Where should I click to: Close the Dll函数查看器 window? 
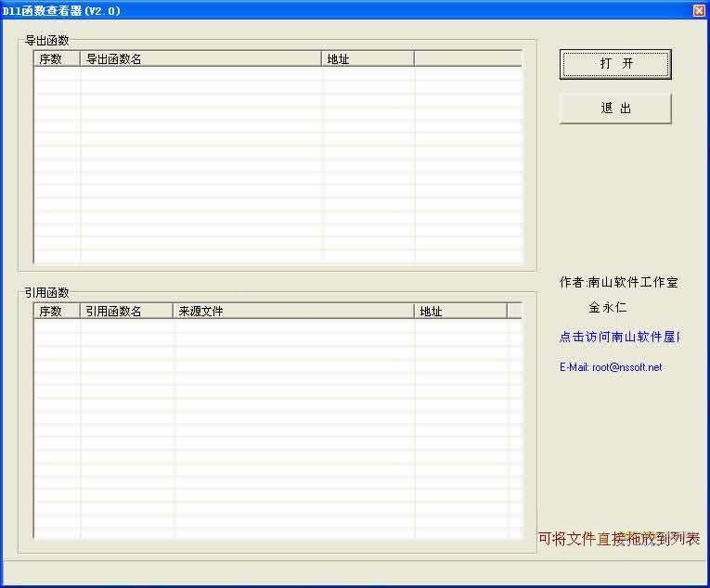pyautogui.click(x=698, y=10)
